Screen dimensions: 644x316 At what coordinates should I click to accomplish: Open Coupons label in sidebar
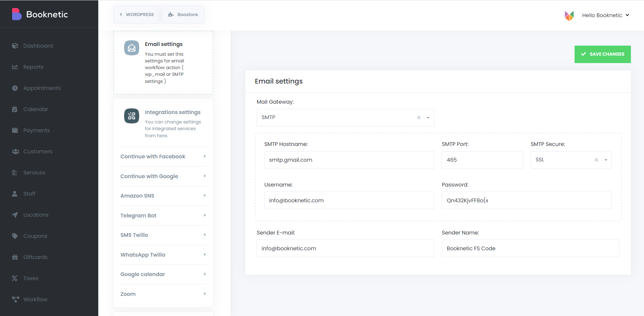coord(35,236)
